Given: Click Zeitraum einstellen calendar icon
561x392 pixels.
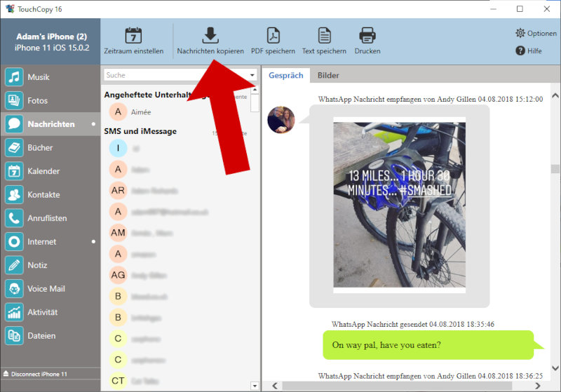Looking at the screenshot, I should (x=133, y=35).
